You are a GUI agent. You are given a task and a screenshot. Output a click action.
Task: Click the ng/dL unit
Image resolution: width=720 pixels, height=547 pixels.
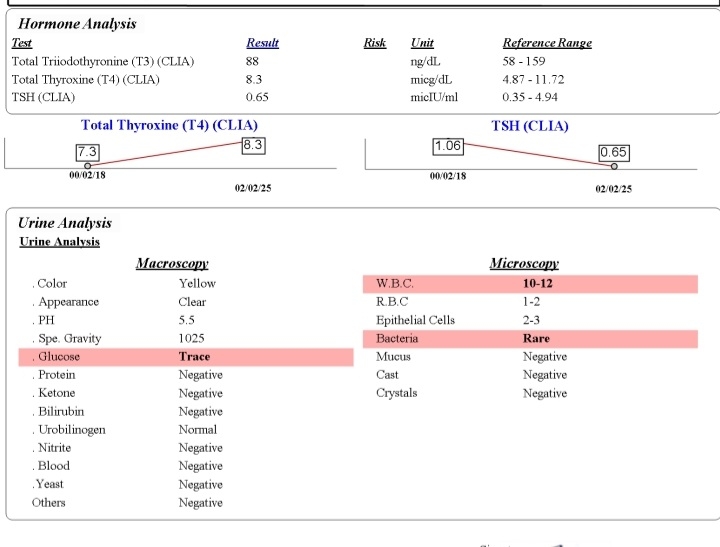[x=425, y=61]
